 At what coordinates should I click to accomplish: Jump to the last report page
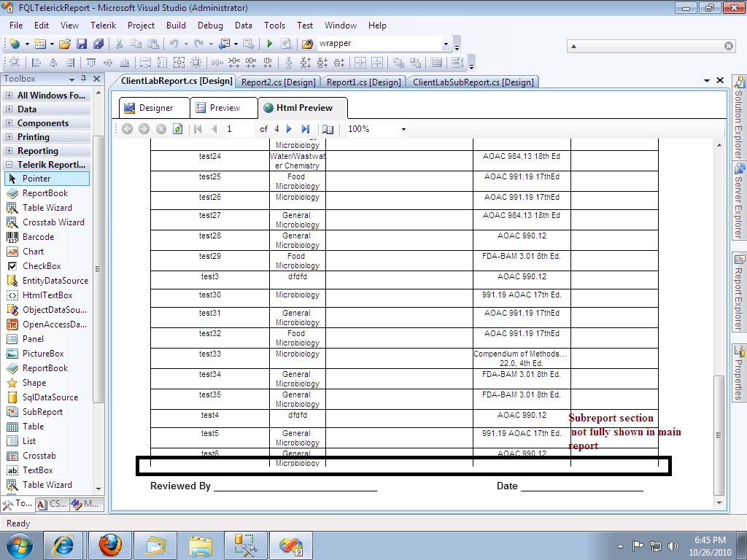306,129
